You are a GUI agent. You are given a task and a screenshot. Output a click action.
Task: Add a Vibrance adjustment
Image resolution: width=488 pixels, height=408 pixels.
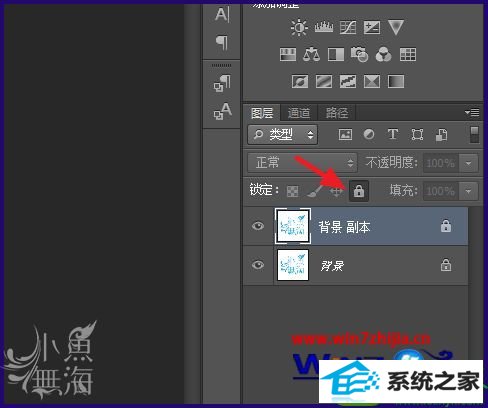coord(396,27)
